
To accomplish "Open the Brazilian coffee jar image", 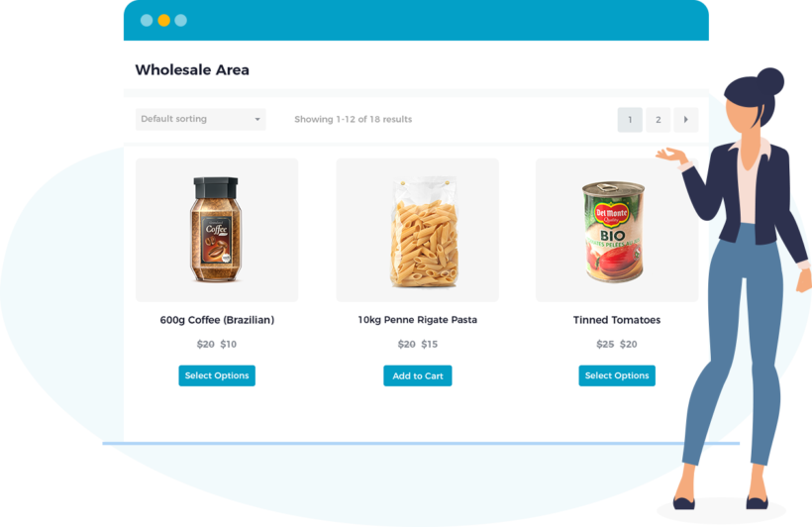I will (x=217, y=230).
